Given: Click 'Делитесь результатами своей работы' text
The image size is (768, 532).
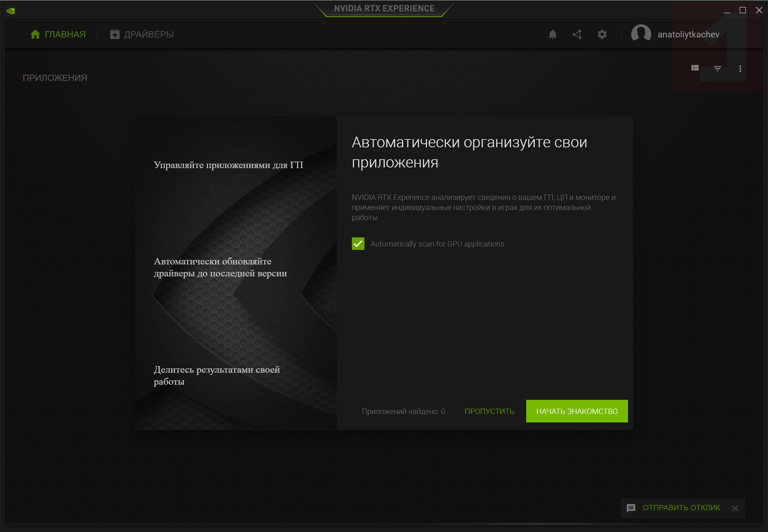Looking at the screenshot, I should click(x=217, y=375).
